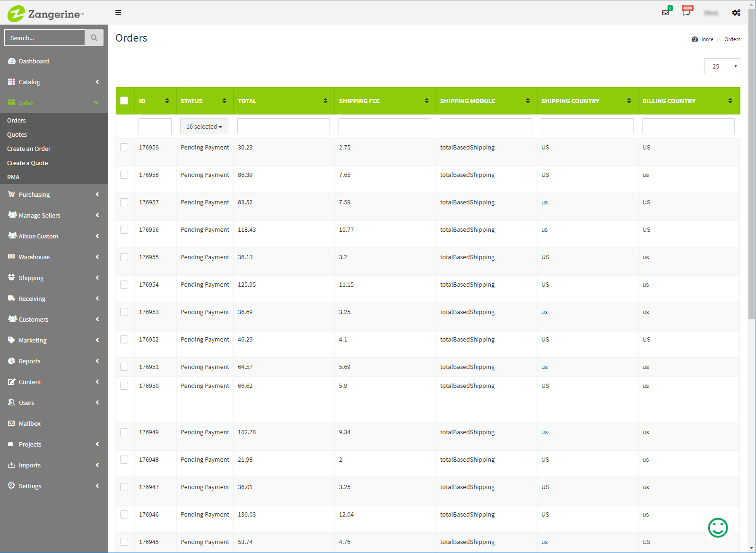Click the Reports pie chart icon
This screenshot has height=553, width=756.
coord(11,360)
